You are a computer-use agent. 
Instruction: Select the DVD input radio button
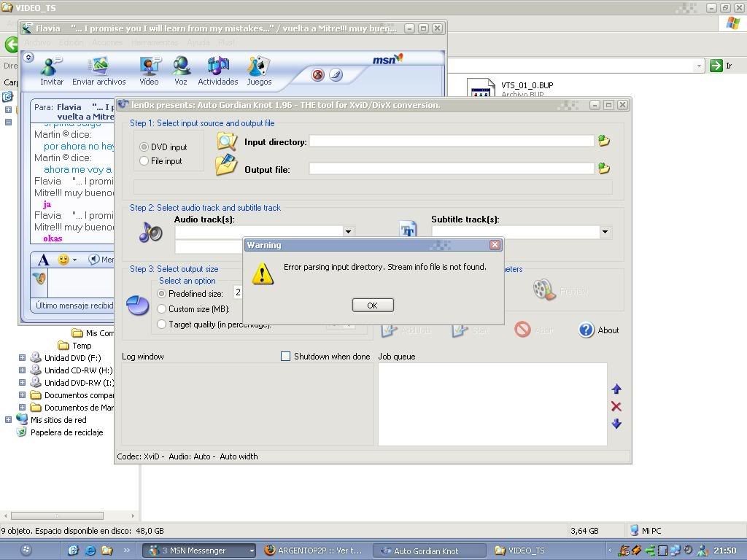pyautogui.click(x=144, y=147)
